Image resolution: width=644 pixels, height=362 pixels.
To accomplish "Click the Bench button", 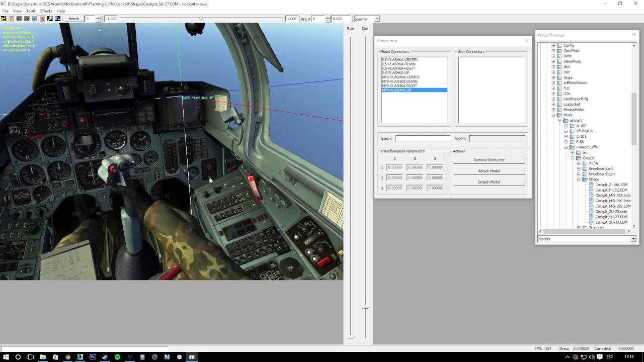I will (74, 19).
